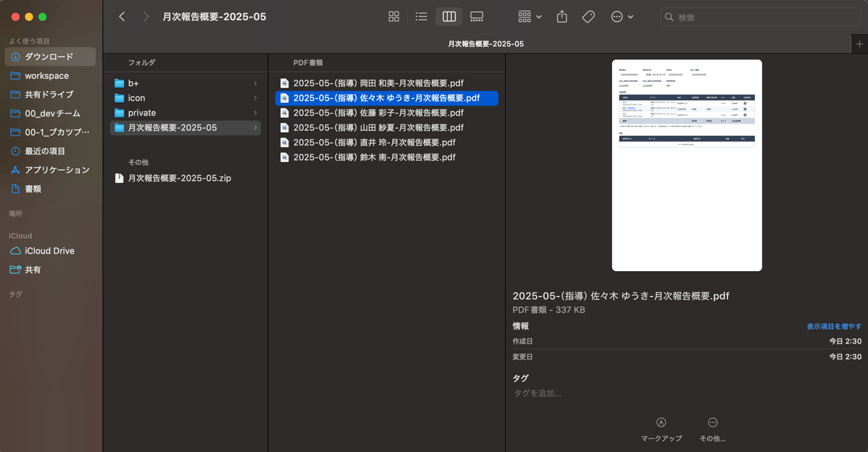
Task: Select the 月次報告概要-2025-05 tab
Action: pyautogui.click(x=485, y=44)
